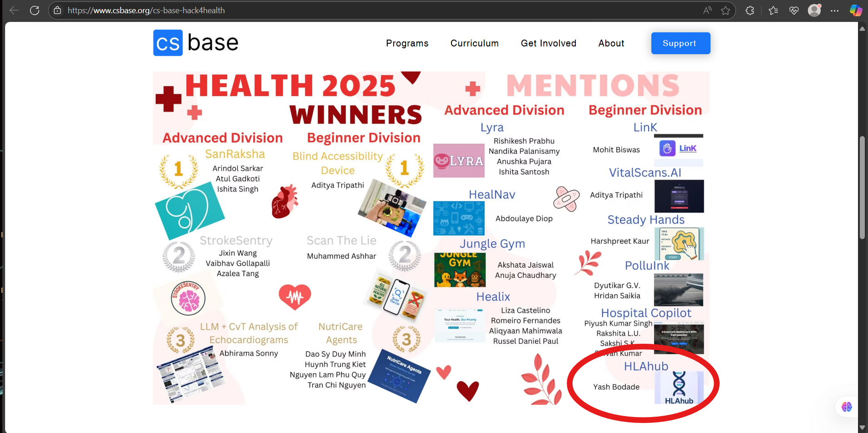Click the cs base logo
The width and height of the screenshot is (868, 433).
coord(196,43)
